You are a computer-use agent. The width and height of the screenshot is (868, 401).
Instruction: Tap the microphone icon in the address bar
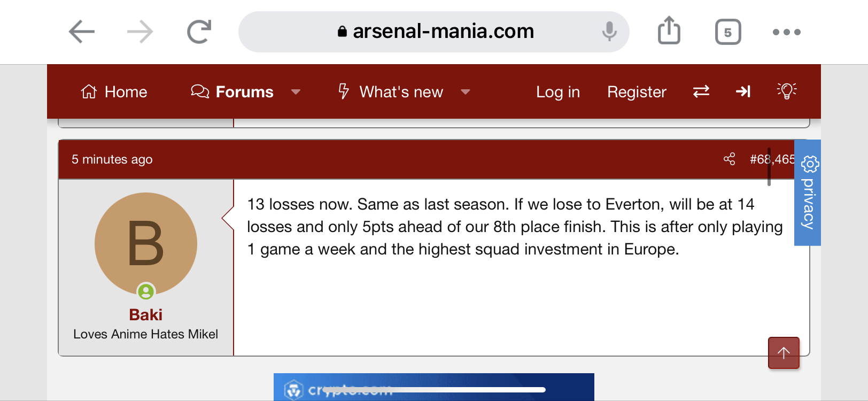609,32
